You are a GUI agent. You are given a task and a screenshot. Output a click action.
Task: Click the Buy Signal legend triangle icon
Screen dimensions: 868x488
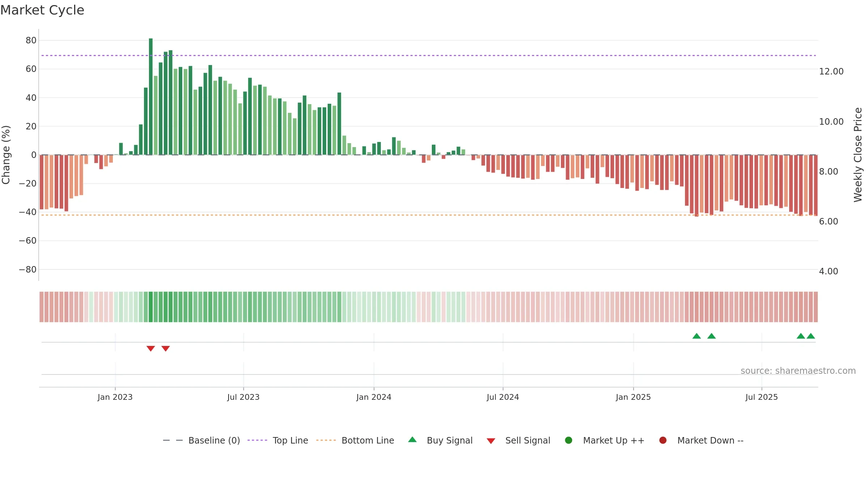pos(412,440)
